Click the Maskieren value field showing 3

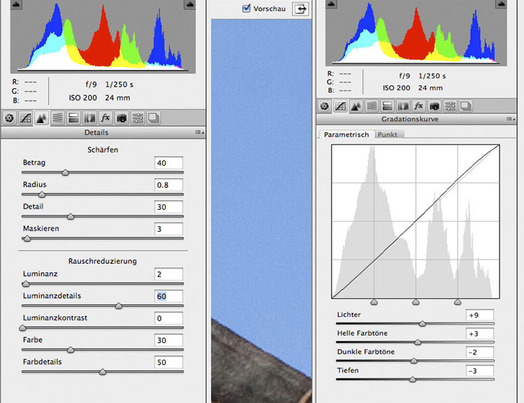tap(169, 229)
